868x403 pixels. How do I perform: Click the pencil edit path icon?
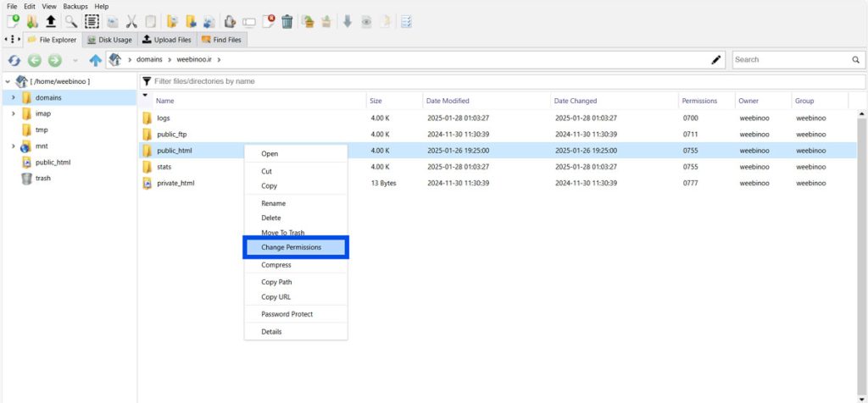pos(716,60)
